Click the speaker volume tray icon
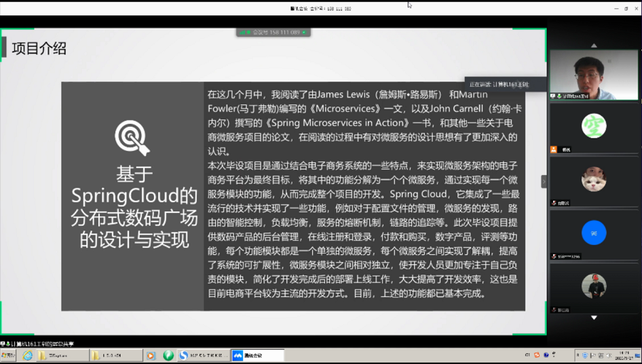642x364 pixels. click(x=609, y=355)
